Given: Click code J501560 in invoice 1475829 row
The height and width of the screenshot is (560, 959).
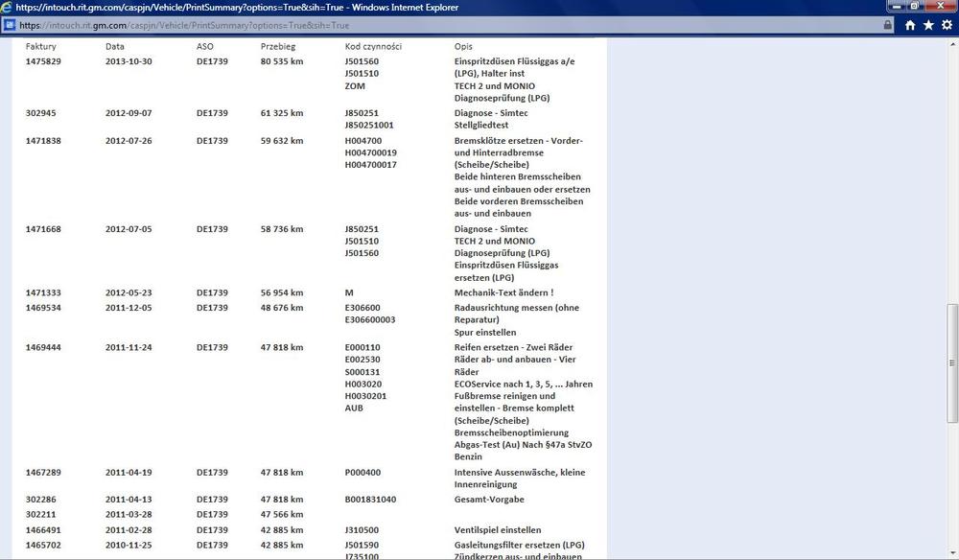Looking at the screenshot, I should (362, 61).
